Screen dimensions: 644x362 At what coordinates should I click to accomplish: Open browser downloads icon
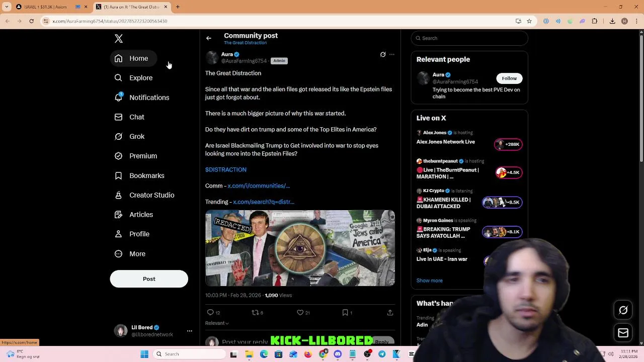click(612, 21)
